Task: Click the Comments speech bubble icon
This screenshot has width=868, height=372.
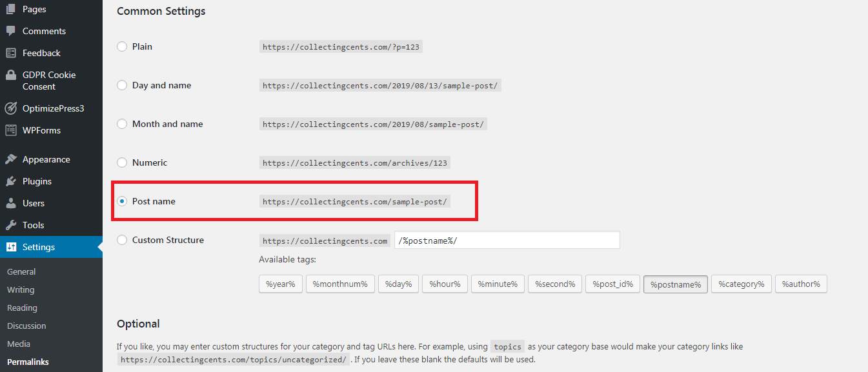Action: coord(10,31)
